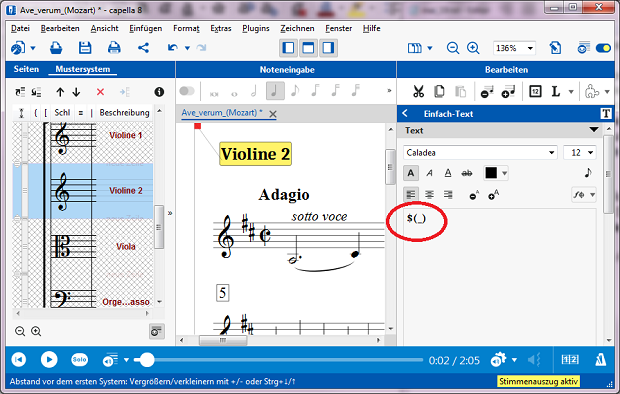
Task: Move staff up in Mustersystem
Action: point(60,92)
